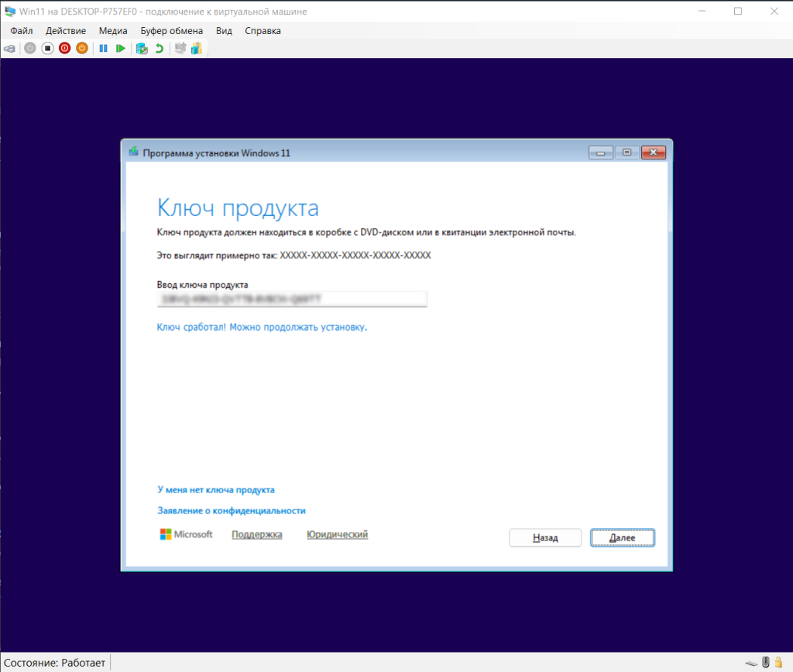The width and height of the screenshot is (793, 672).
Task: Click 'У меня нет ключа продукта' link
Action: tap(216, 490)
